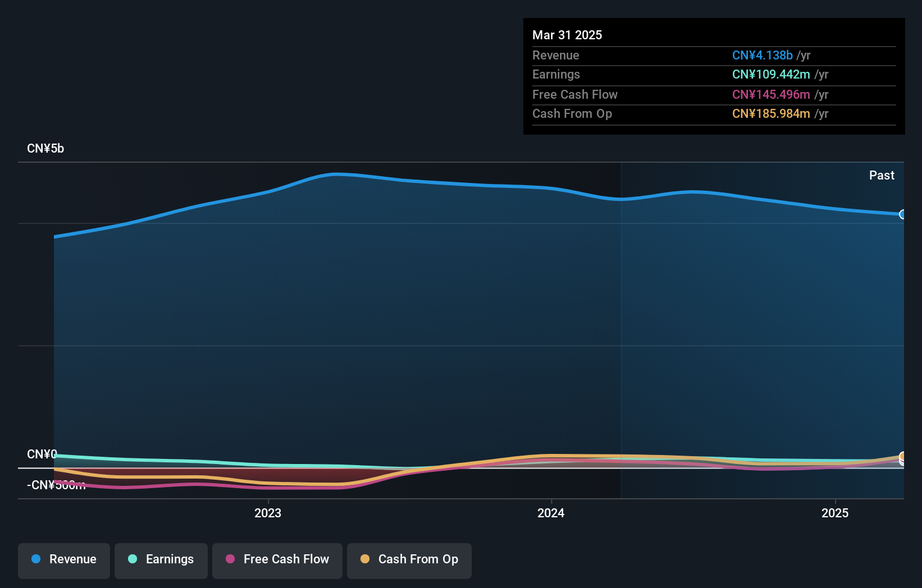Click the Revenue endpoint marker on the blue line
The height and width of the screenshot is (588, 922).
pyautogui.click(x=902, y=214)
